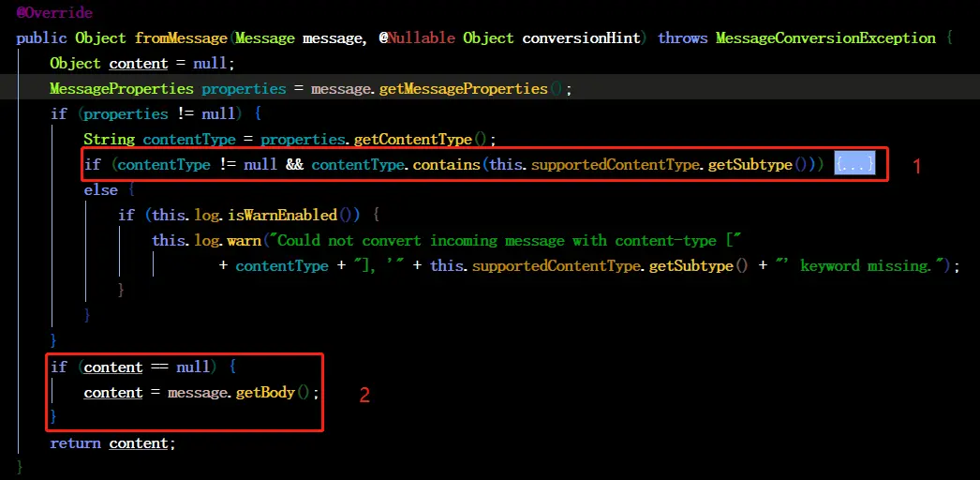Screen dimensions: 980x480
Task: Click the fromMessage method name
Action: [x=181, y=38]
